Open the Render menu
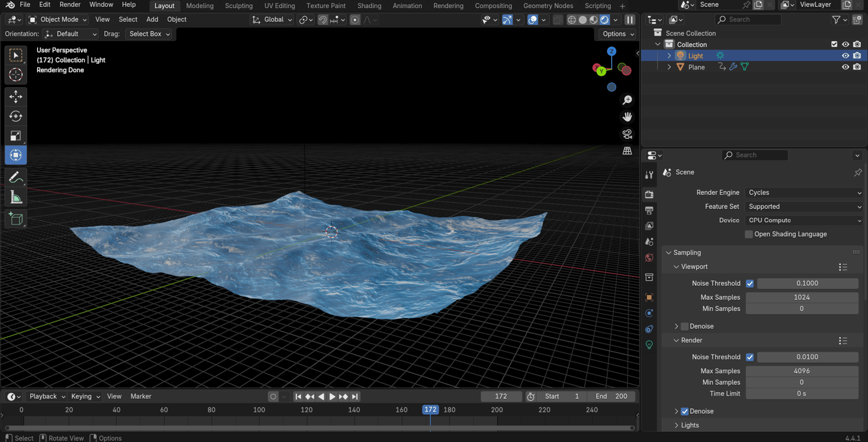 [70, 5]
